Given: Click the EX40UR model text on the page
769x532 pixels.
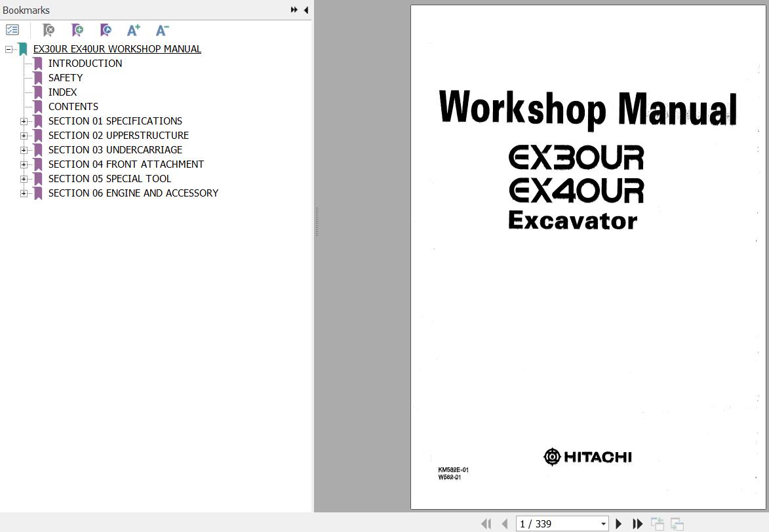Looking at the screenshot, I should click(576, 190).
